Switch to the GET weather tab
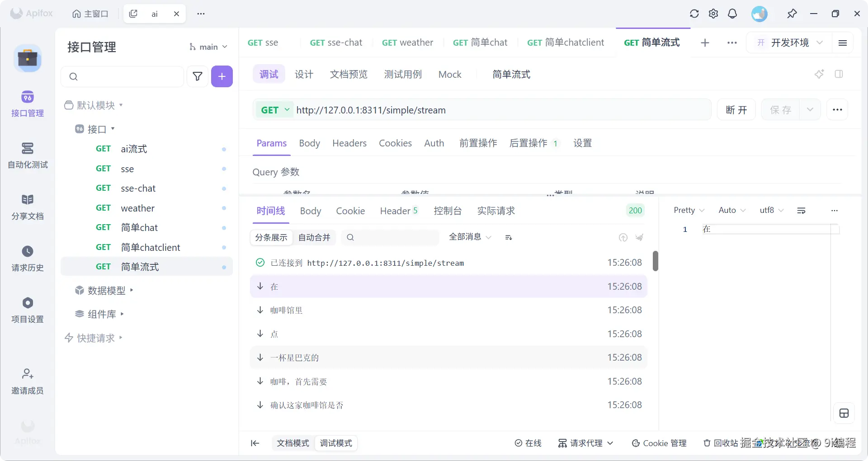868x461 pixels. click(407, 42)
